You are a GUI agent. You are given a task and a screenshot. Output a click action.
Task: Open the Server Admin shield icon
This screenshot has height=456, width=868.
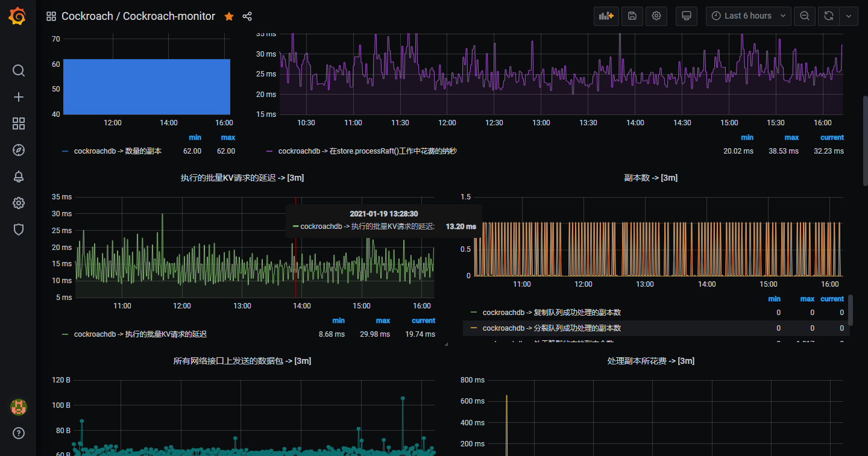click(19, 230)
